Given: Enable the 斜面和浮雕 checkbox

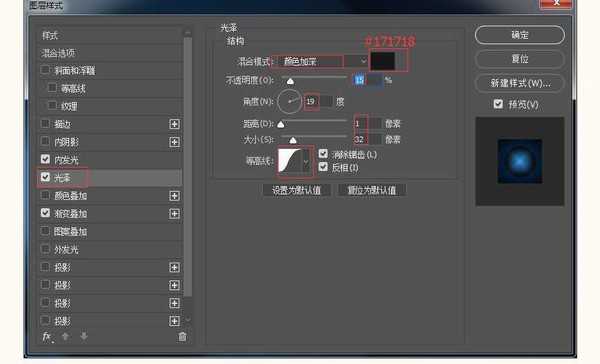Looking at the screenshot, I should tap(45, 70).
